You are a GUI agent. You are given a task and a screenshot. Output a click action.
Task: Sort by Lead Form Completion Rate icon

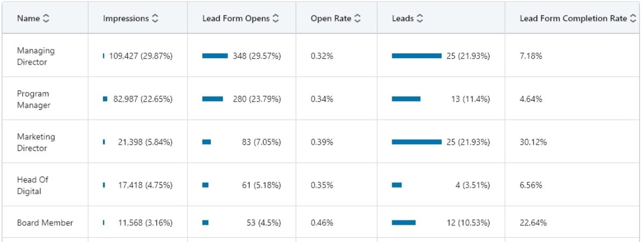point(634,18)
